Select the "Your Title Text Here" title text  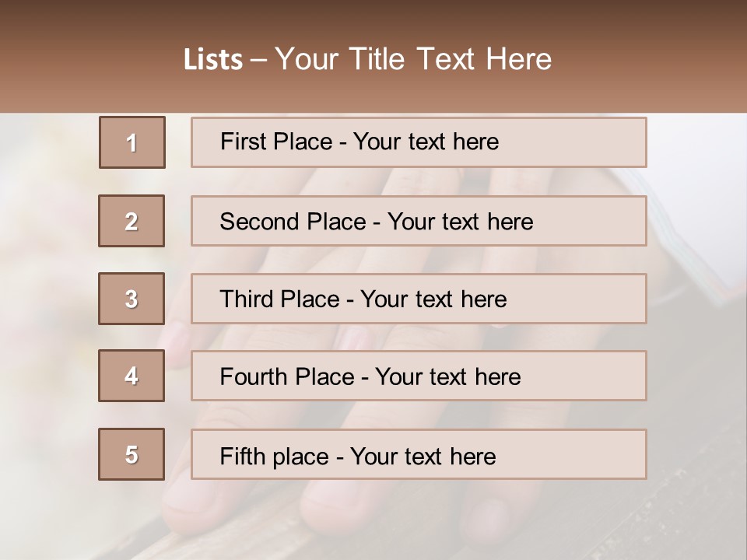[x=413, y=59]
